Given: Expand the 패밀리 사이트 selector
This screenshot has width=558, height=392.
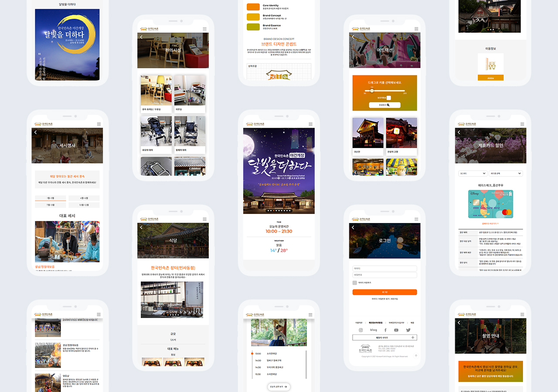Looking at the screenshot, I should tap(385, 338).
